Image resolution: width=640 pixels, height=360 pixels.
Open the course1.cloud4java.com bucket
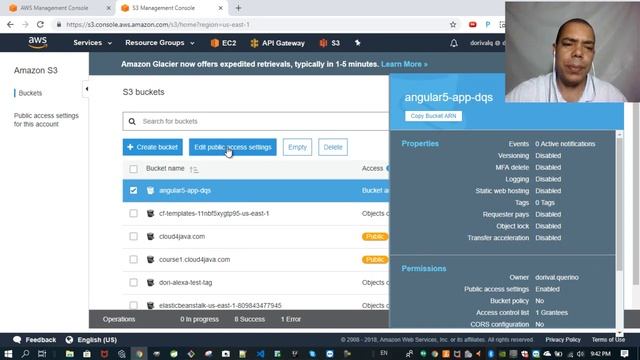pos(194,260)
